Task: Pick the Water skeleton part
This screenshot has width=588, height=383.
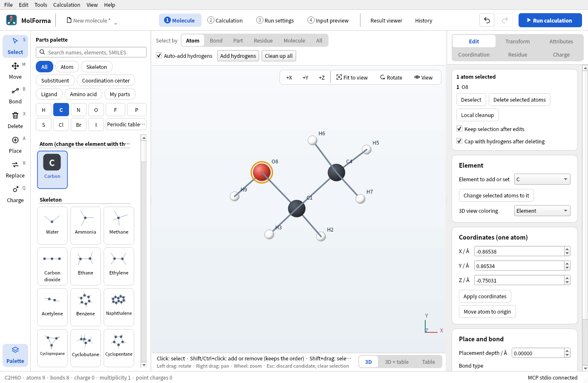Action: [52, 226]
